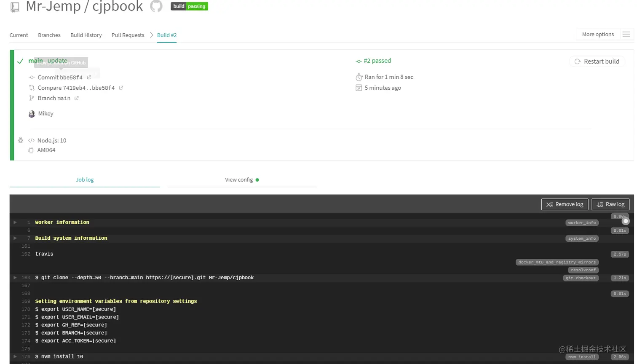Click the travis log line
Viewport: 637px width, 364px height.
[44, 254]
